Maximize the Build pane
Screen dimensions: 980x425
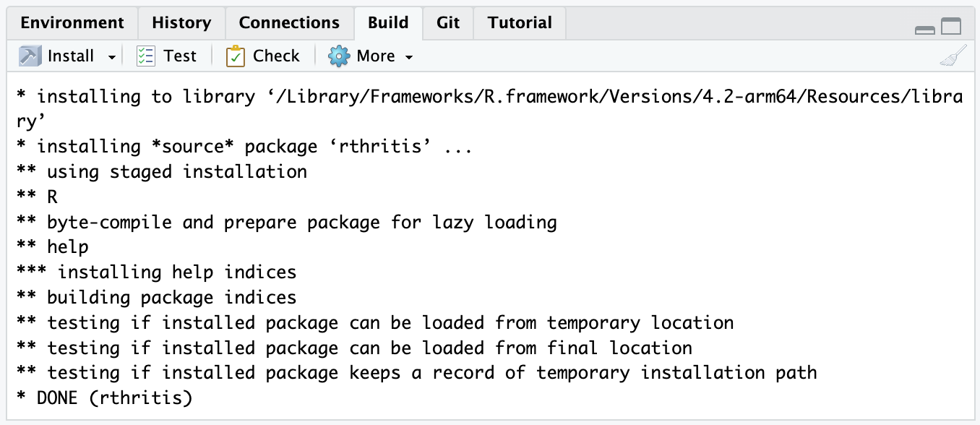tap(951, 27)
